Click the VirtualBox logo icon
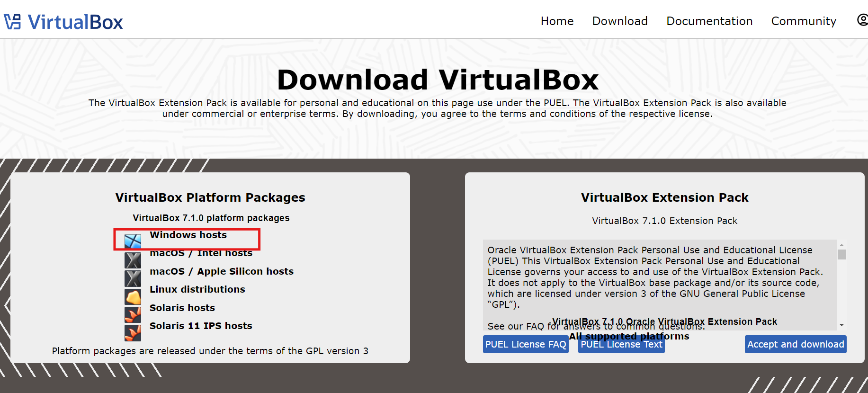Viewport: 868px width, 393px height. tap(12, 22)
